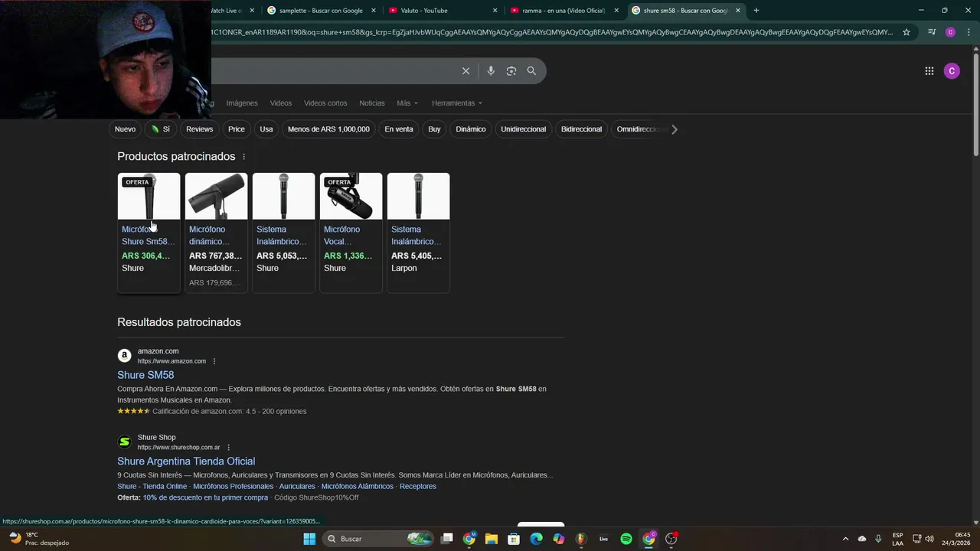The width and height of the screenshot is (980, 551).
Task: Select the Noticias search tab
Action: click(372, 103)
